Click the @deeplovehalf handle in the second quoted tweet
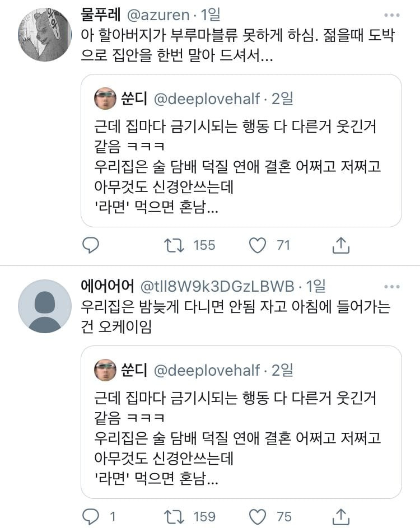 click(x=206, y=370)
